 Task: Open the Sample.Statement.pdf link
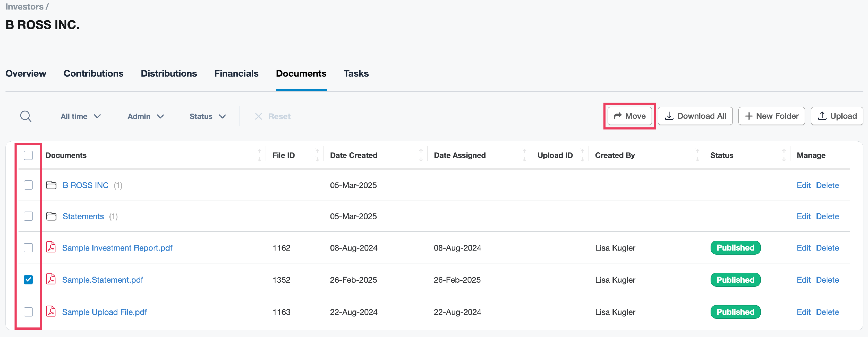102,280
